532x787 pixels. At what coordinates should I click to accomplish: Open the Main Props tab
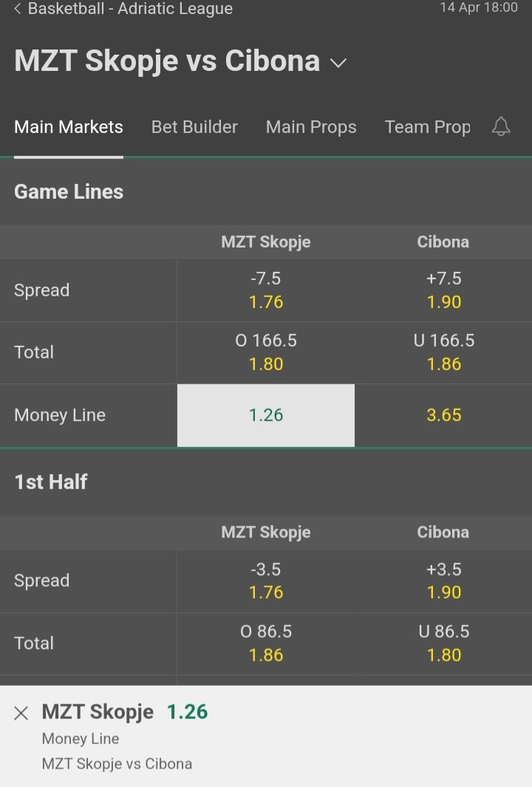pos(311,127)
